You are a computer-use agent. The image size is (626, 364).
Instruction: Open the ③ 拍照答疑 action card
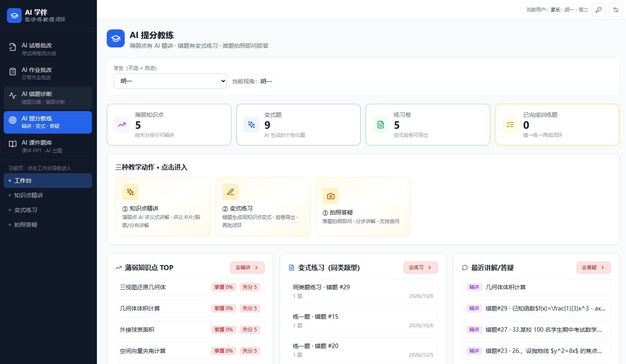tap(363, 207)
